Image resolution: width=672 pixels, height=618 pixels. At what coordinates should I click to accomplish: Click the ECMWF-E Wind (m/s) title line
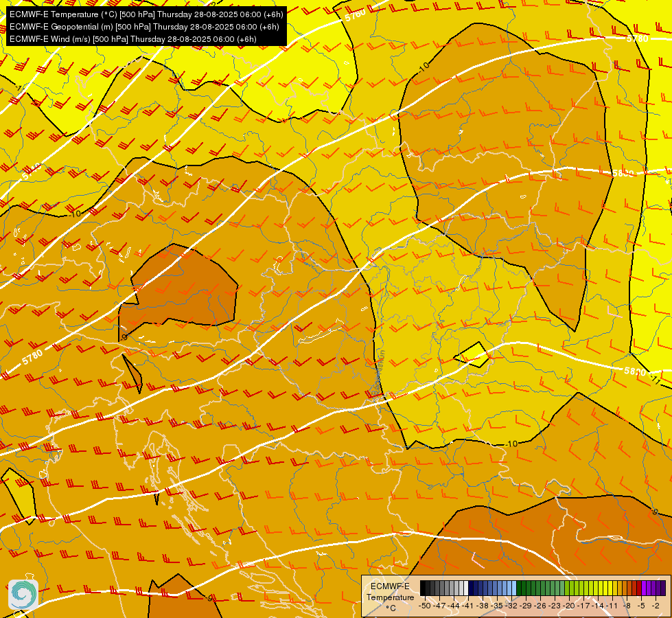[x=133, y=39]
